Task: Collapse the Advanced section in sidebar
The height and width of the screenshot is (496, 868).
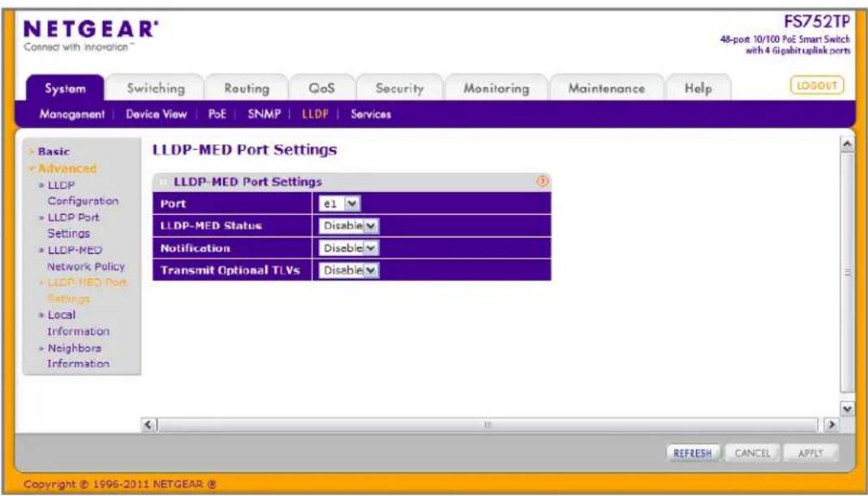Action: tap(67, 168)
